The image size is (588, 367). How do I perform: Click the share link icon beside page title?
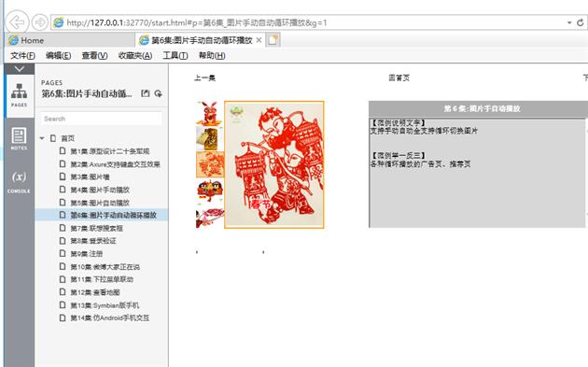[x=159, y=93]
